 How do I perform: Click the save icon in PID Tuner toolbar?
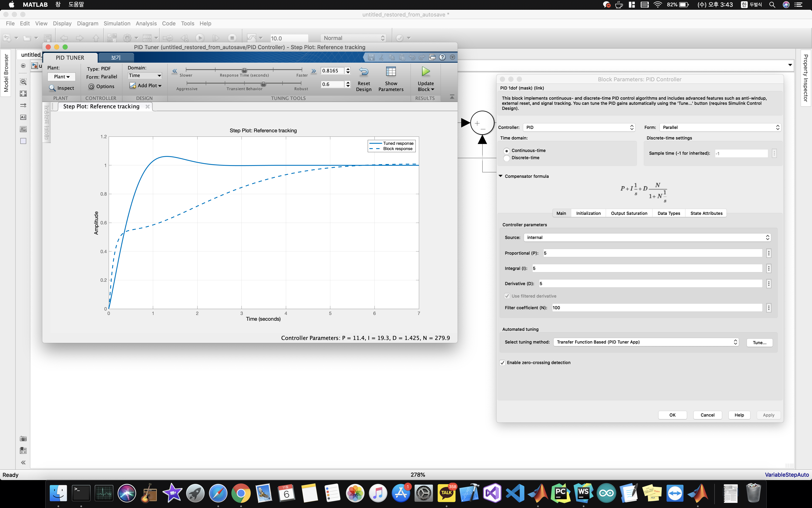[371, 57]
